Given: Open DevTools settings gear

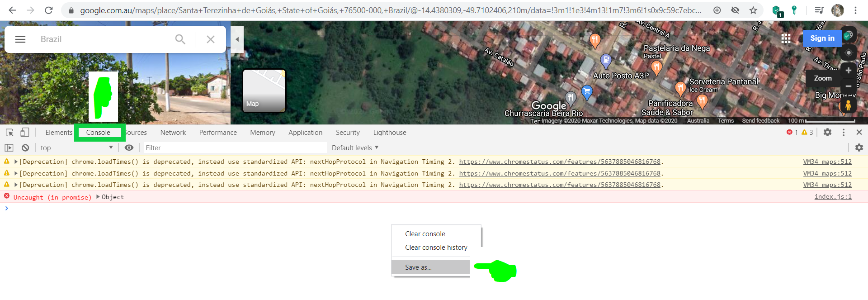Looking at the screenshot, I should point(827,132).
